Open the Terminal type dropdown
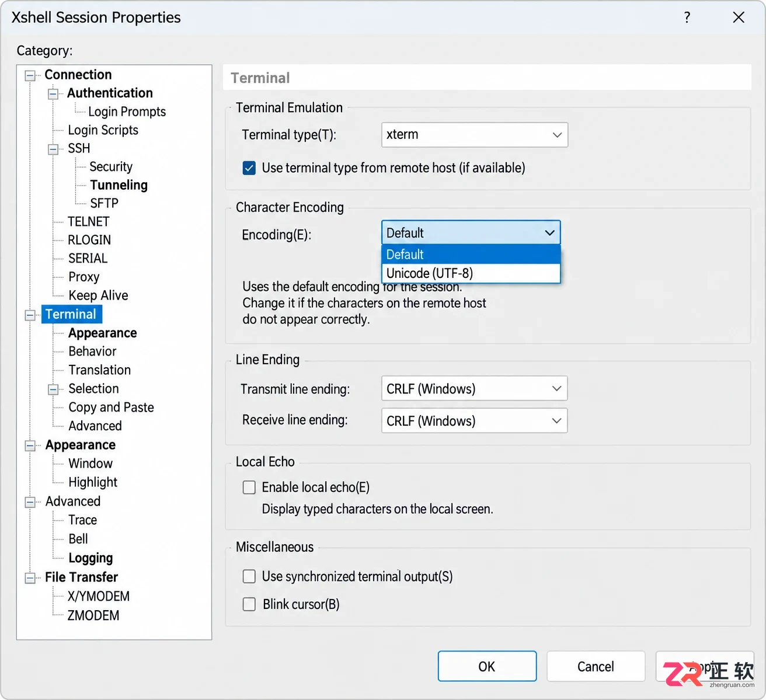The image size is (766, 700). pos(475,135)
